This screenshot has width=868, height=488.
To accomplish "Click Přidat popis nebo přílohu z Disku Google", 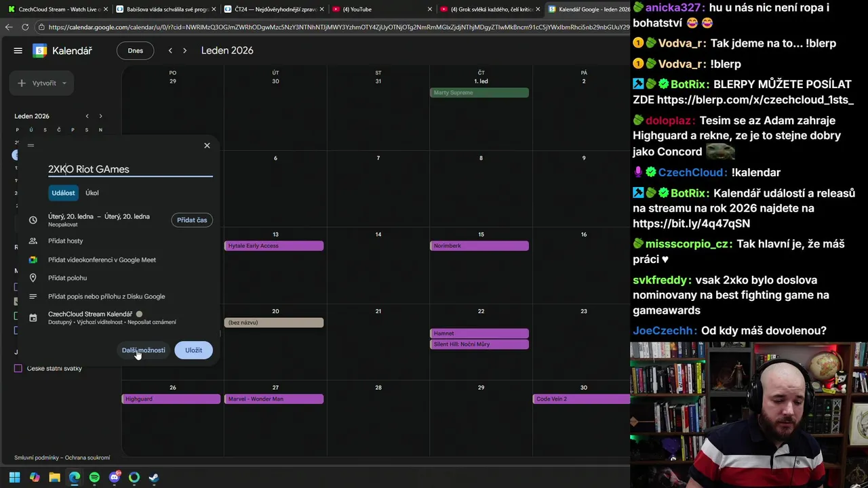I will 106,296.
